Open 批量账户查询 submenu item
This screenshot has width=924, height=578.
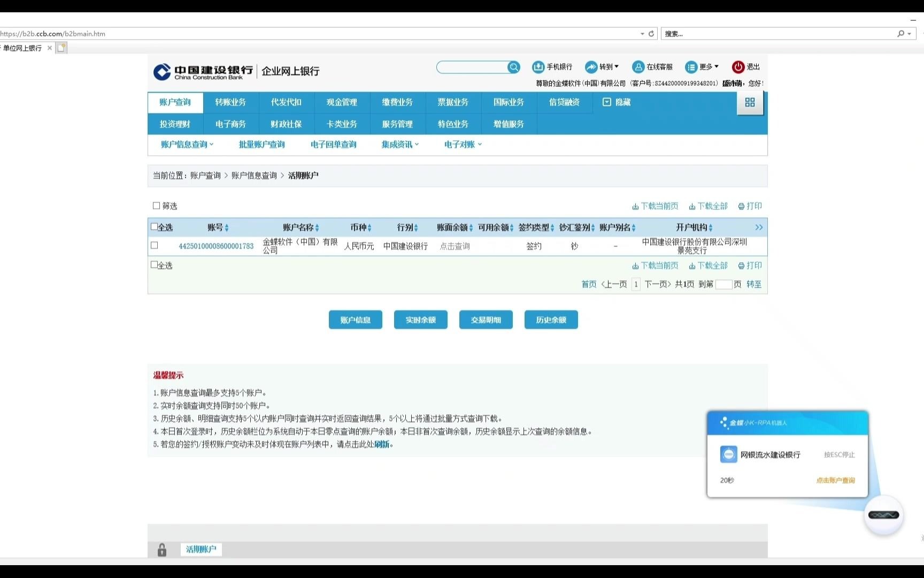click(261, 144)
